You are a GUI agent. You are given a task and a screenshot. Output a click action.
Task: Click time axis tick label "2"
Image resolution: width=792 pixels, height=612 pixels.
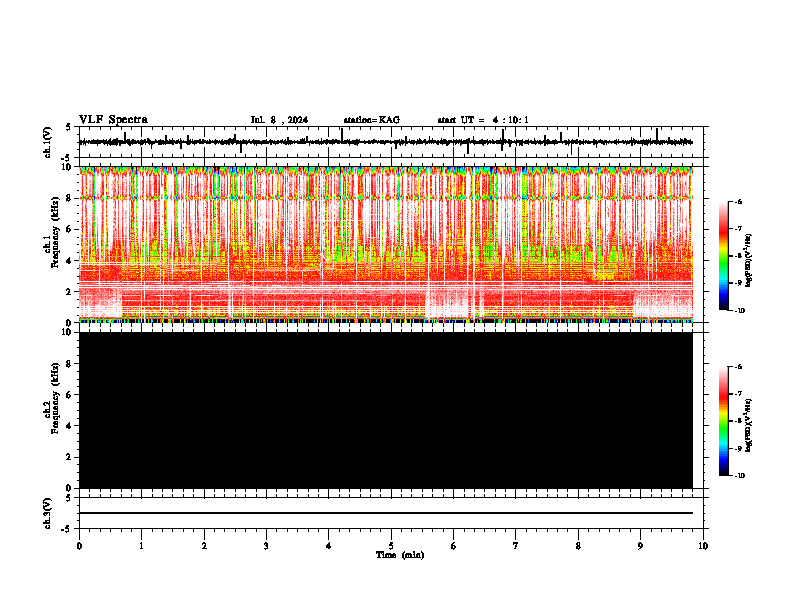pyautogui.click(x=204, y=546)
